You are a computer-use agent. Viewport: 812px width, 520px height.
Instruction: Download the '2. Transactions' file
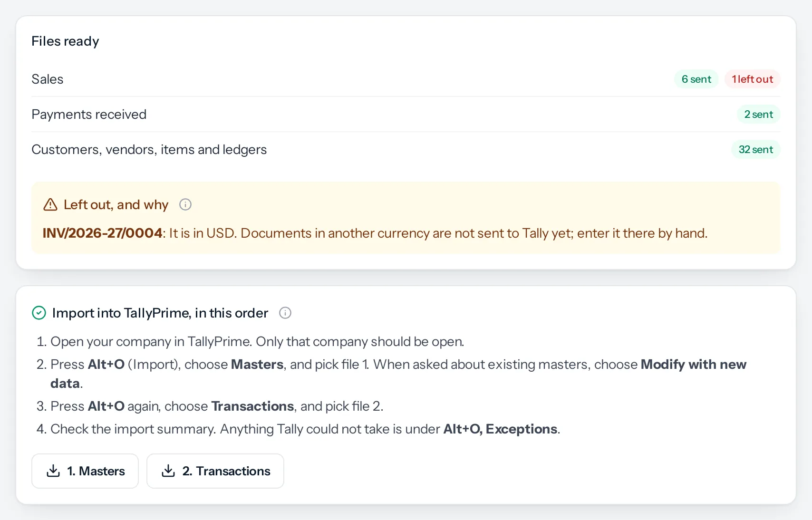coord(215,471)
